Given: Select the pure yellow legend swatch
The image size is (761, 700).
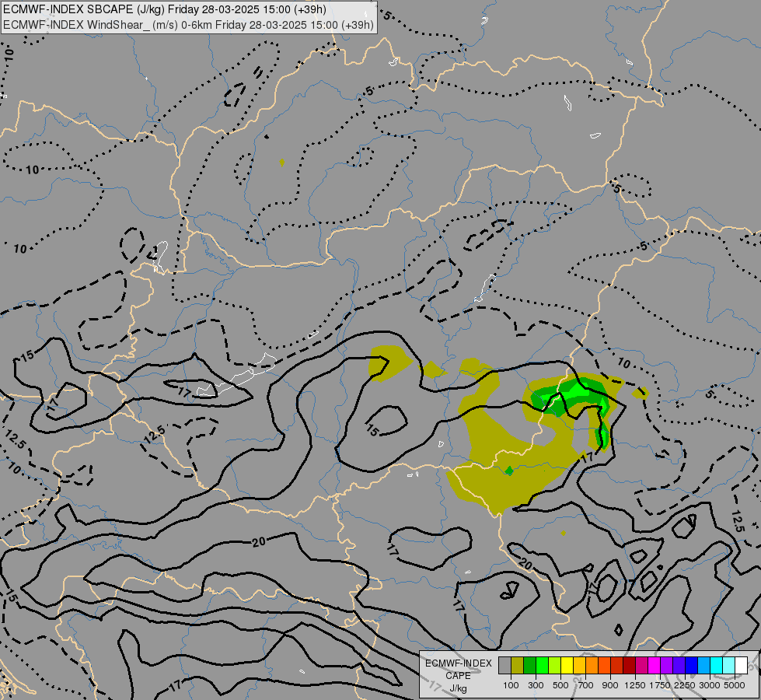Looking at the screenshot, I should coord(567,665).
